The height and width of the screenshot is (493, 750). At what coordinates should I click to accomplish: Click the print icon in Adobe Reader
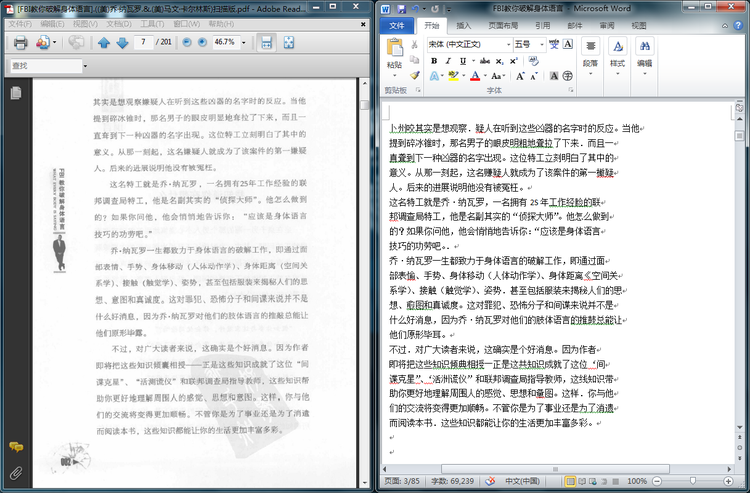(20, 43)
